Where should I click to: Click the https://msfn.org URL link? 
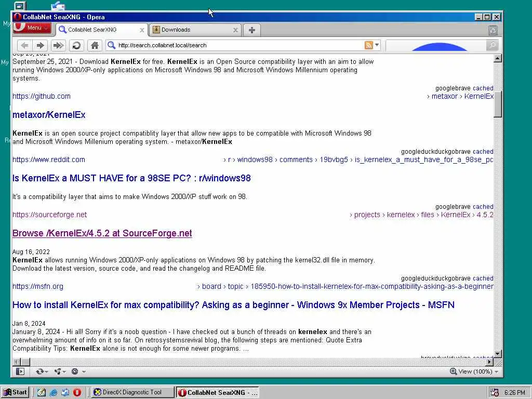(37, 286)
